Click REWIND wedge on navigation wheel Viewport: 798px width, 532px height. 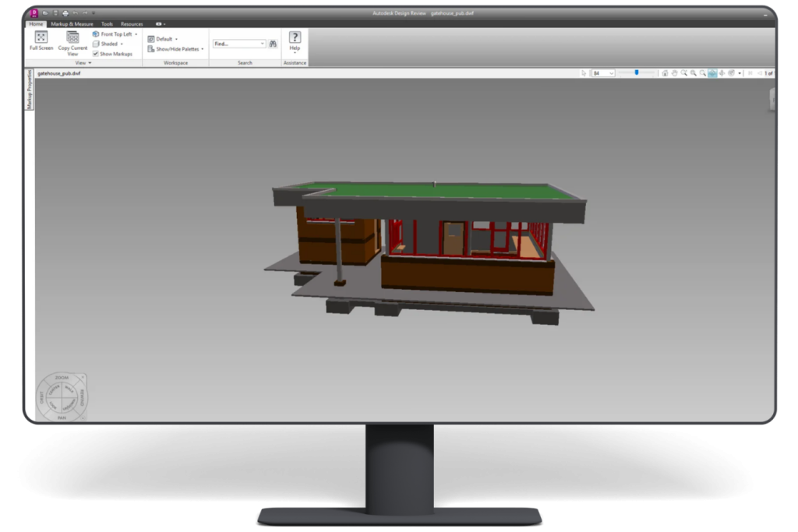pos(82,397)
